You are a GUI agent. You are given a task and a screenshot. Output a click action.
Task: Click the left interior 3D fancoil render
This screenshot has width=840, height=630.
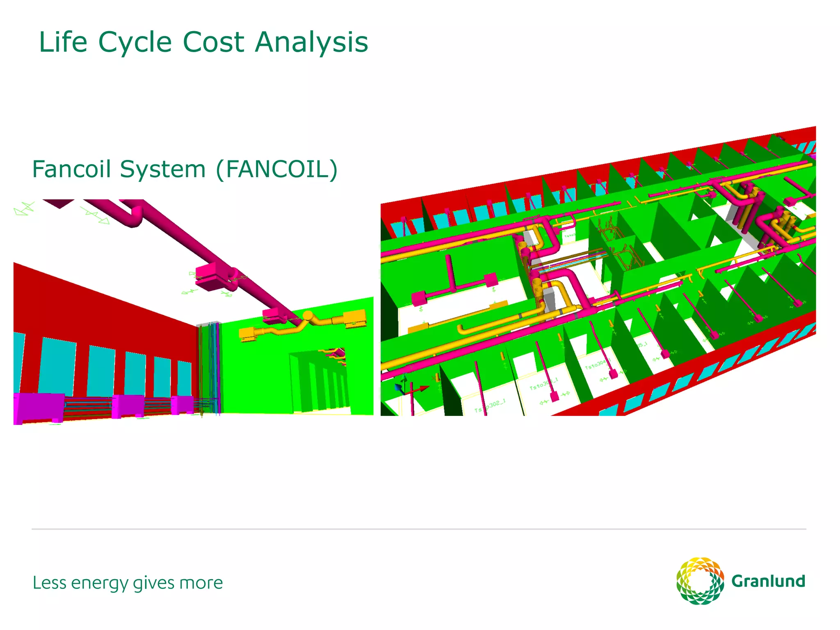click(x=194, y=312)
